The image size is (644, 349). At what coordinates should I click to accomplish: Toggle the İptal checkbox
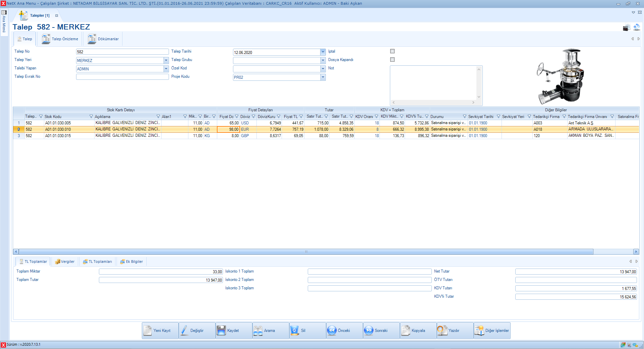pyautogui.click(x=392, y=51)
